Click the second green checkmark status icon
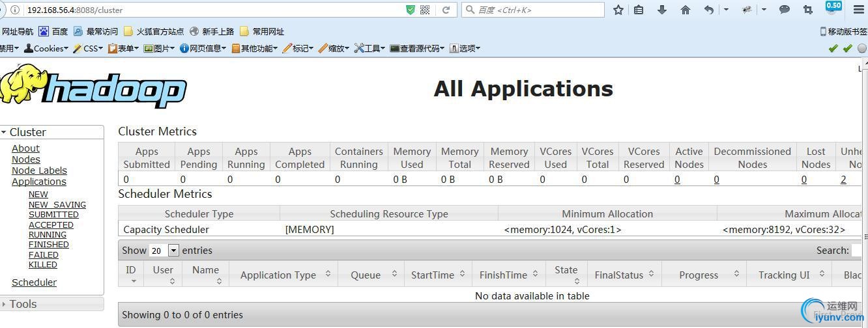Image resolution: width=868 pixels, height=328 pixels. coord(847,48)
